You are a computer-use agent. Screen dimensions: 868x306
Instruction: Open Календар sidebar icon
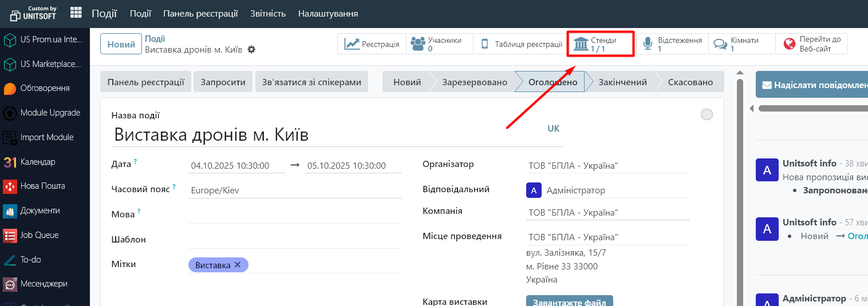[x=10, y=162]
